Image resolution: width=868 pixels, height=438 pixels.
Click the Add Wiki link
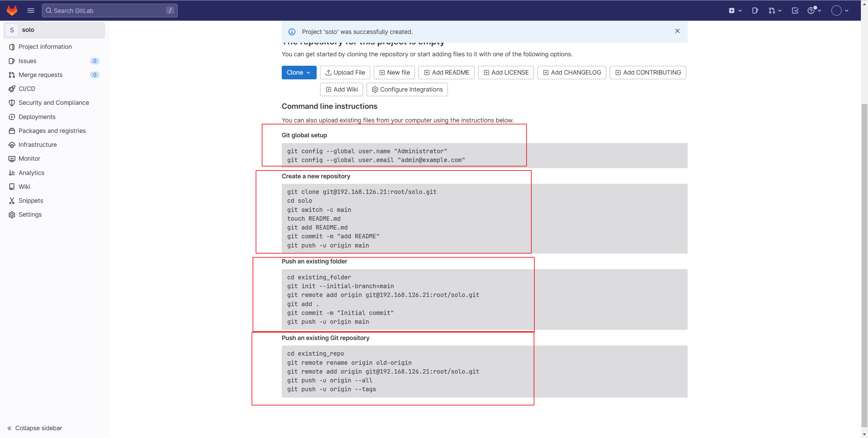tap(342, 89)
